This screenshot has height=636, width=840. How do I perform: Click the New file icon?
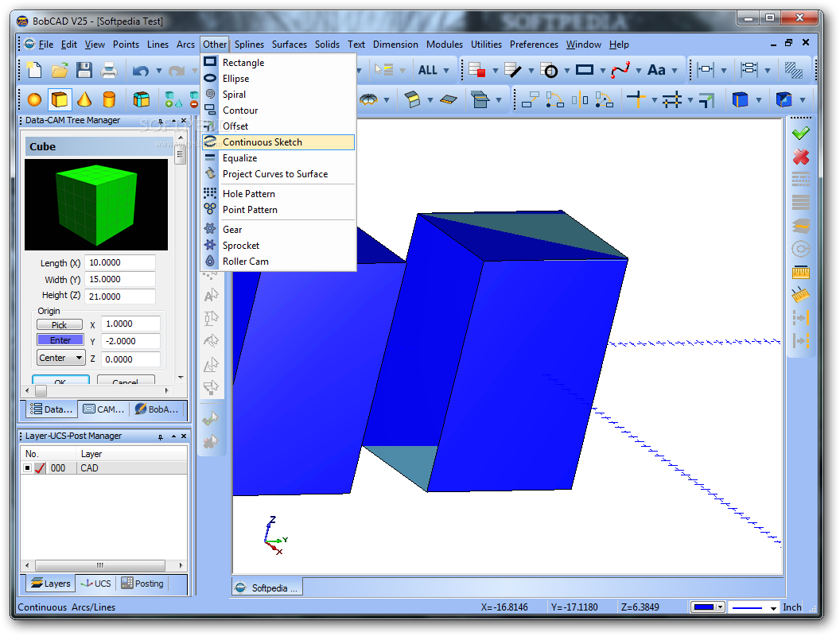34,70
